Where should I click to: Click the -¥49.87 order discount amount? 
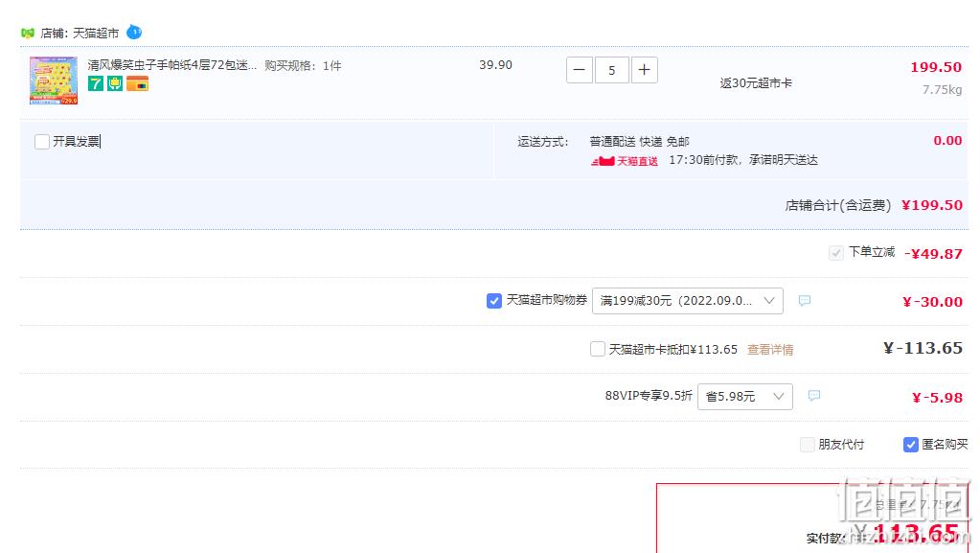[933, 254]
